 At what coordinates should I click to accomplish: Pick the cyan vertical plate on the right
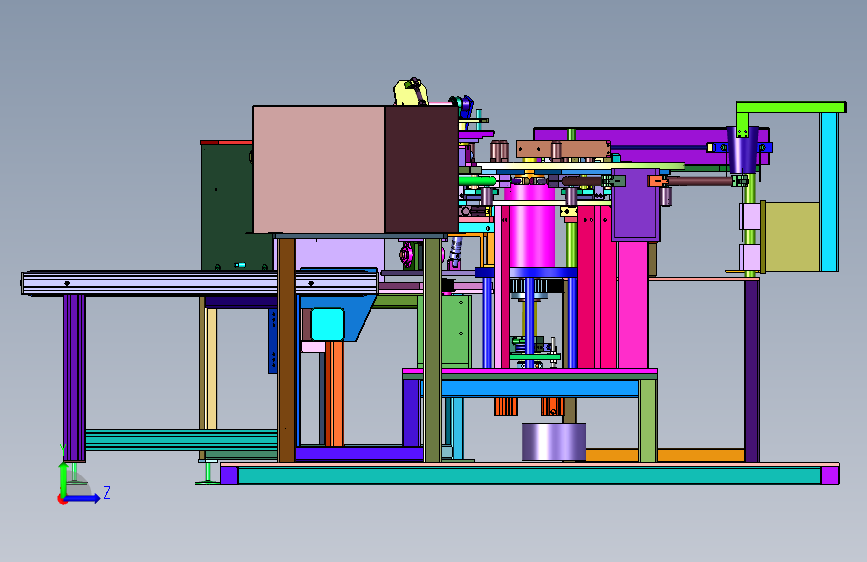pyautogui.click(x=829, y=191)
